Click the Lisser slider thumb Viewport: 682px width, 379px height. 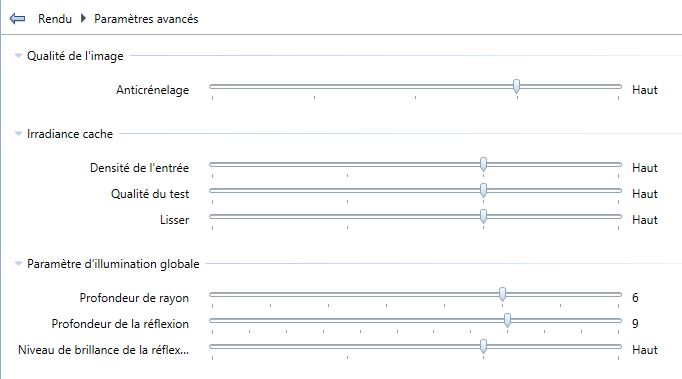click(x=483, y=216)
